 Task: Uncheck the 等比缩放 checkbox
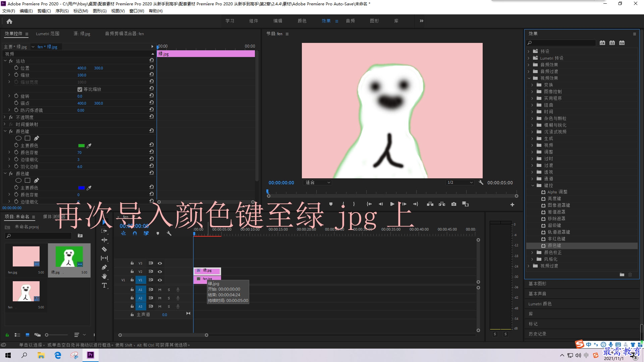80,89
